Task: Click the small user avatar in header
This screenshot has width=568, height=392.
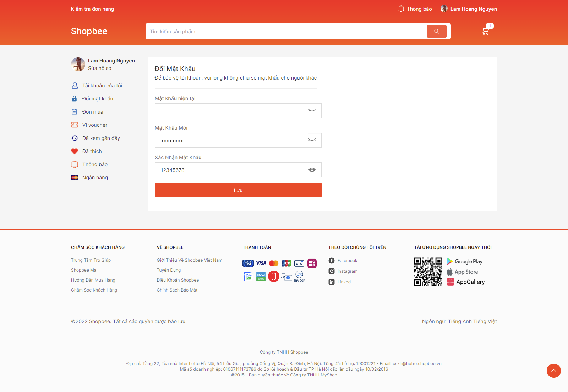Action: click(x=444, y=9)
